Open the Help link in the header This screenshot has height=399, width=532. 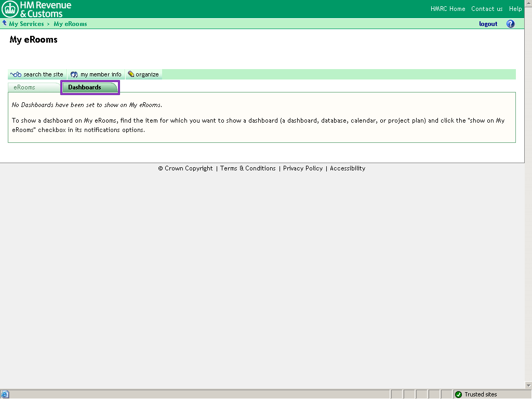(x=515, y=9)
